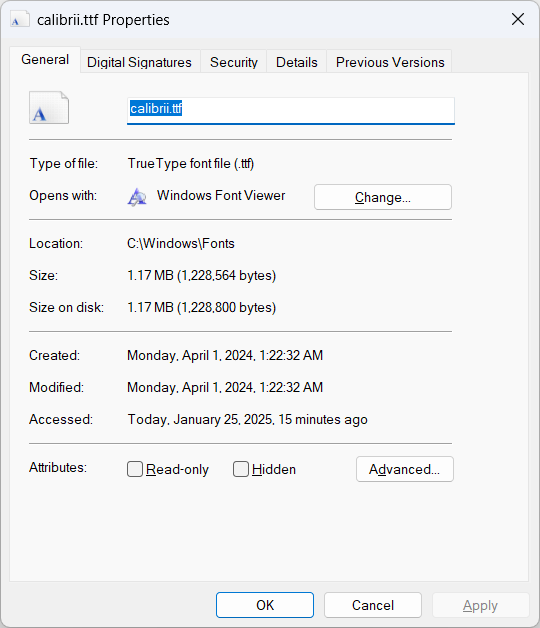This screenshot has width=540, height=628.
Task: Click the Change... button for Opens with
Action: [x=383, y=197]
